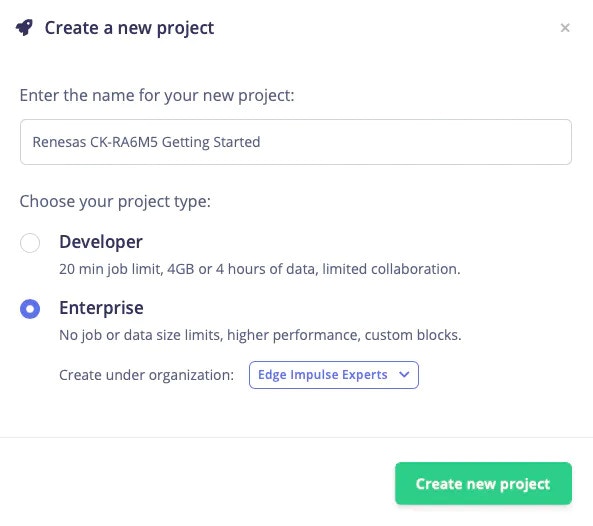Click the 'Create a new project' title text

click(x=129, y=28)
